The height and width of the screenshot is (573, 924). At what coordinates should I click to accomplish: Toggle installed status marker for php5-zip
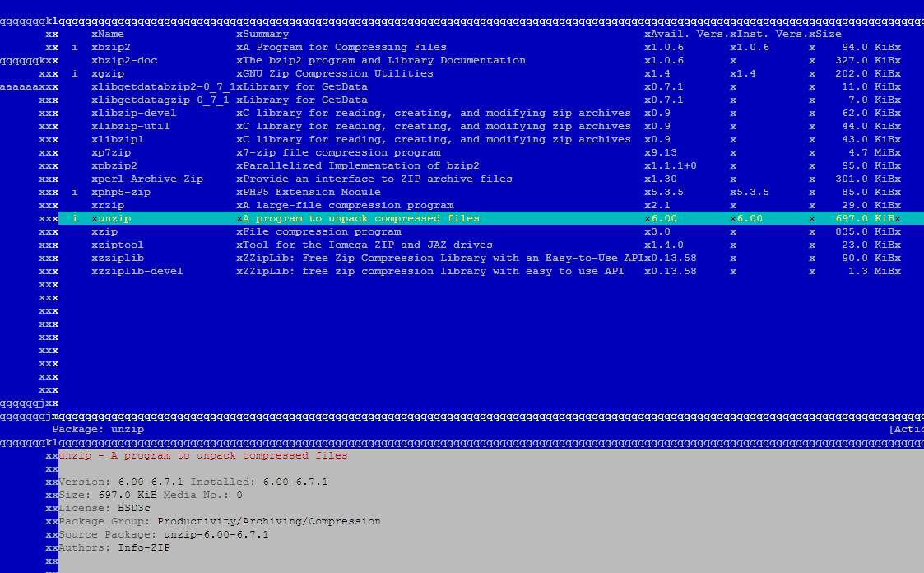(75, 192)
